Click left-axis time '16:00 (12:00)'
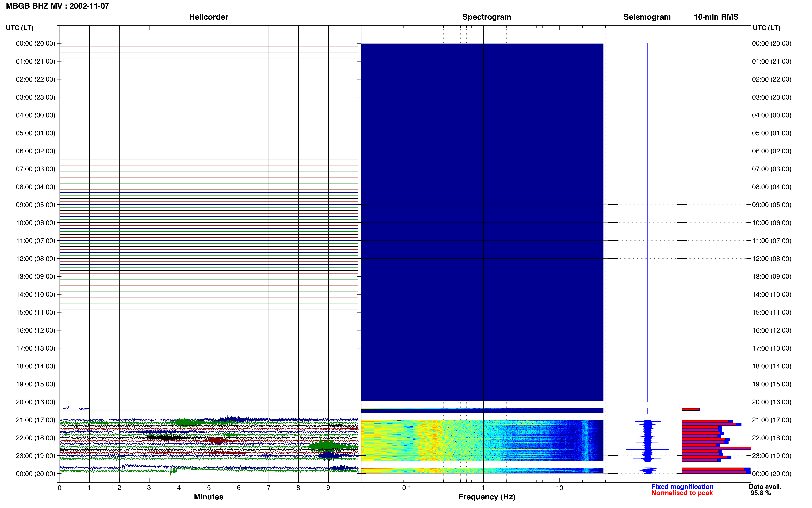Image resolution: width=812 pixels, height=508 pixels. pyautogui.click(x=36, y=330)
